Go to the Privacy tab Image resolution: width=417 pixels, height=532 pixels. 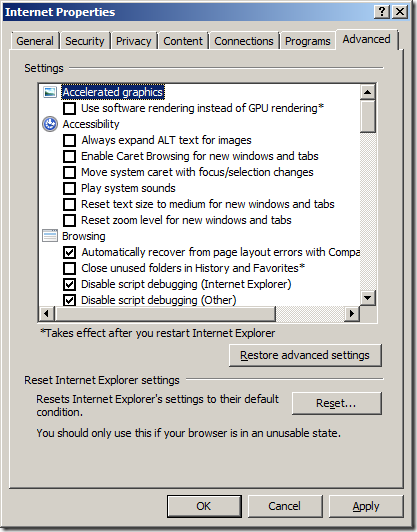134,41
